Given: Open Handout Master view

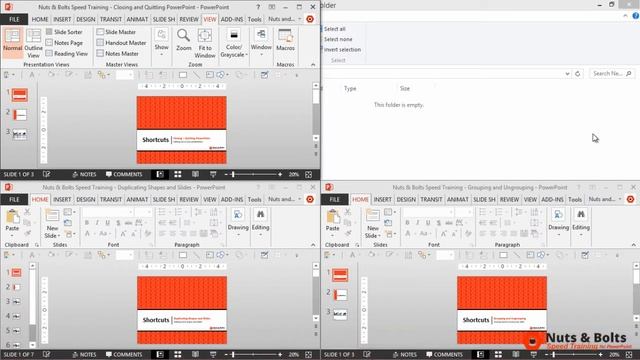Looking at the screenshot, I should 121,43.
